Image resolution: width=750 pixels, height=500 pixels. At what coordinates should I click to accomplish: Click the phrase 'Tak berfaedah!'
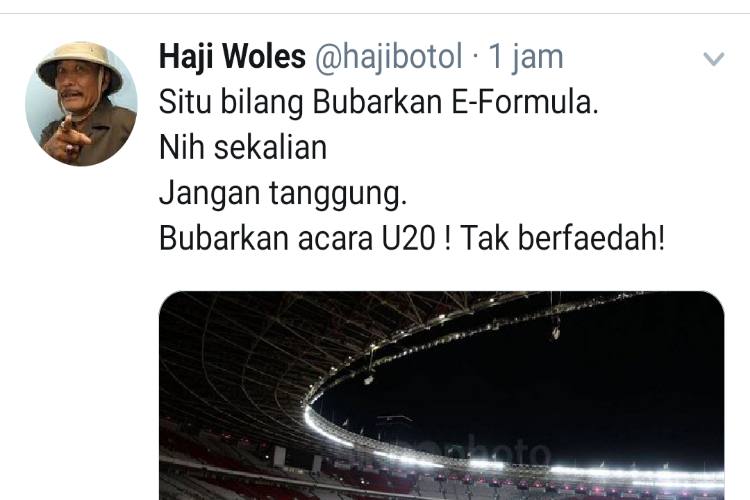(562, 238)
